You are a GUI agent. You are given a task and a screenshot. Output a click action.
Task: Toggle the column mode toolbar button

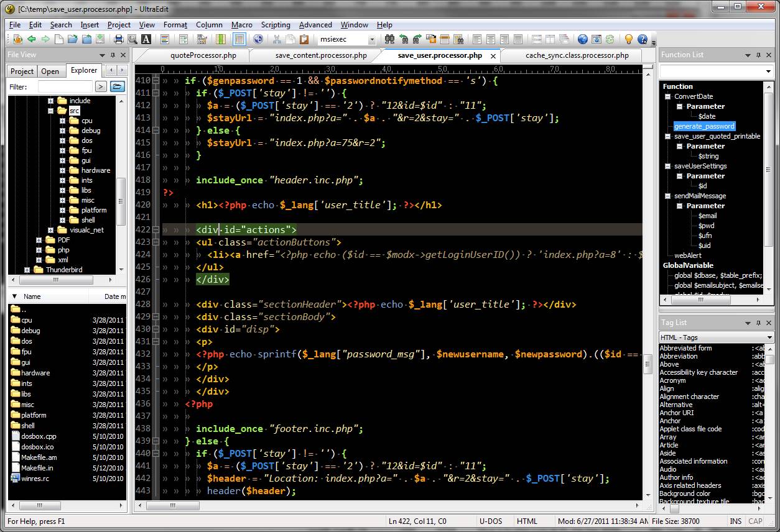point(221,39)
